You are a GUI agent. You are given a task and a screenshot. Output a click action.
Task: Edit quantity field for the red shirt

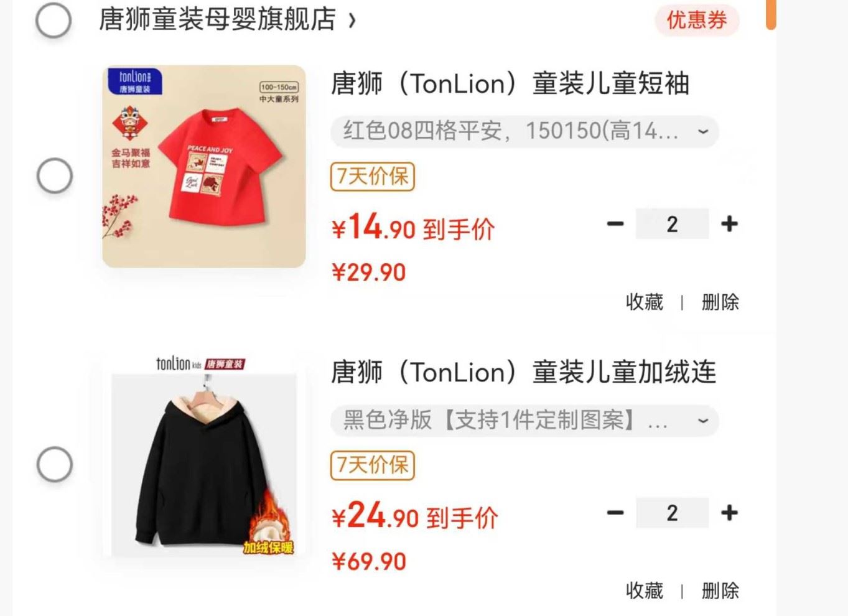pyautogui.click(x=672, y=224)
